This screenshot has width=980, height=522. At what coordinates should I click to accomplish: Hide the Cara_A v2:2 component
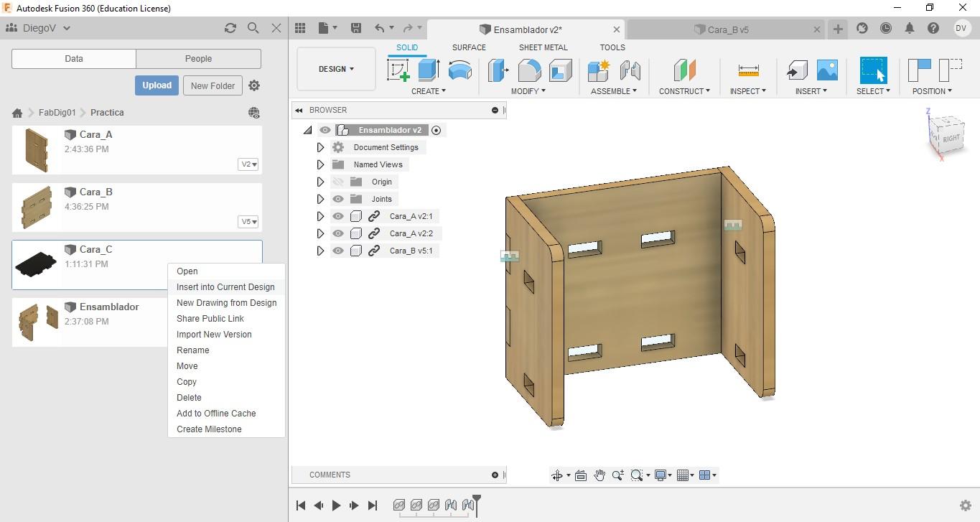click(338, 233)
